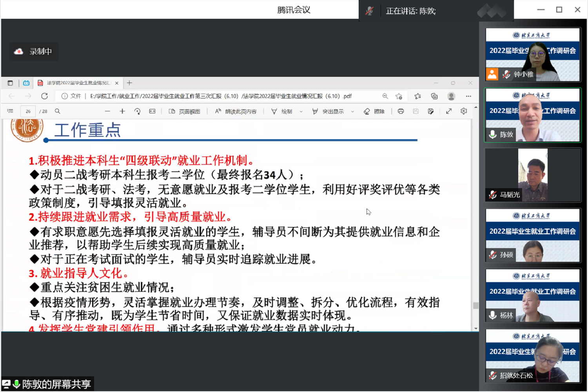This screenshot has height=392, width=588.
Task: Click the 页面视图 page view button
Action: coord(185,111)
